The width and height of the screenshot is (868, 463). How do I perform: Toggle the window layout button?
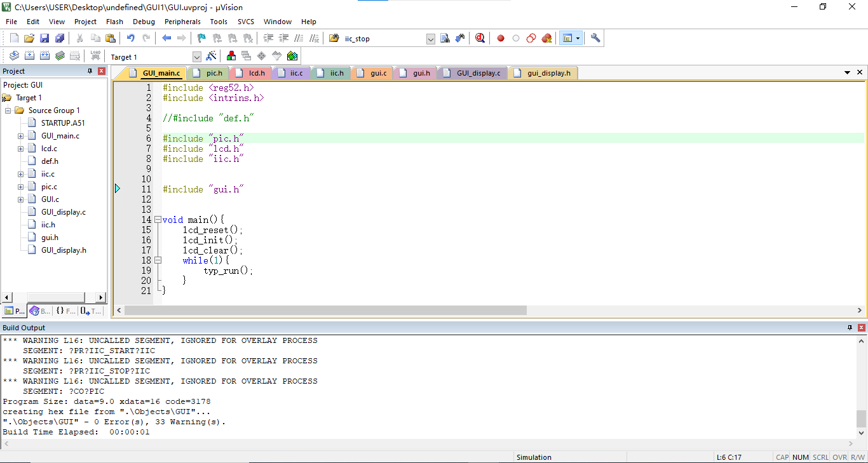tap(567, 38)
